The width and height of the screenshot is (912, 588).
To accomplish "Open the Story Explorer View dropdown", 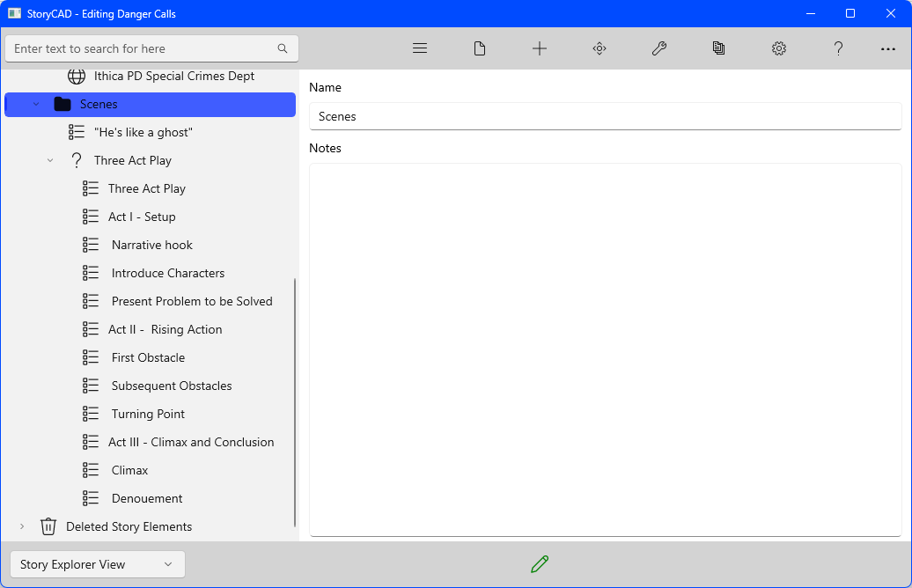I will pos(97,564).
